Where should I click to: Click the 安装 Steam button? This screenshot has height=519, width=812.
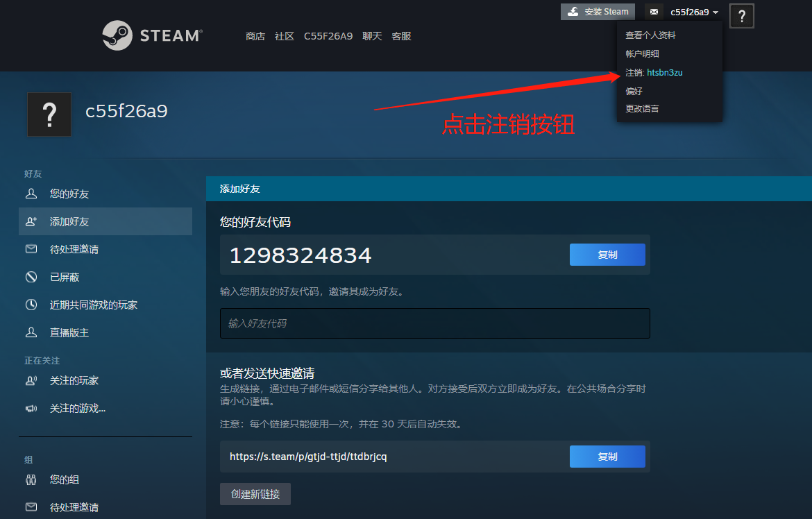pos(598,12)
